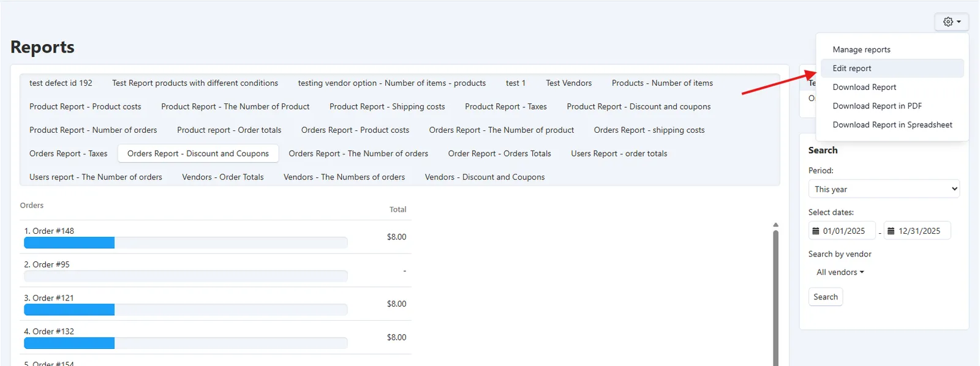Select Users report - The Number of orders
The width and height of the screenshot is (980, 366).
pyautogui.click(x=96, y=177)
